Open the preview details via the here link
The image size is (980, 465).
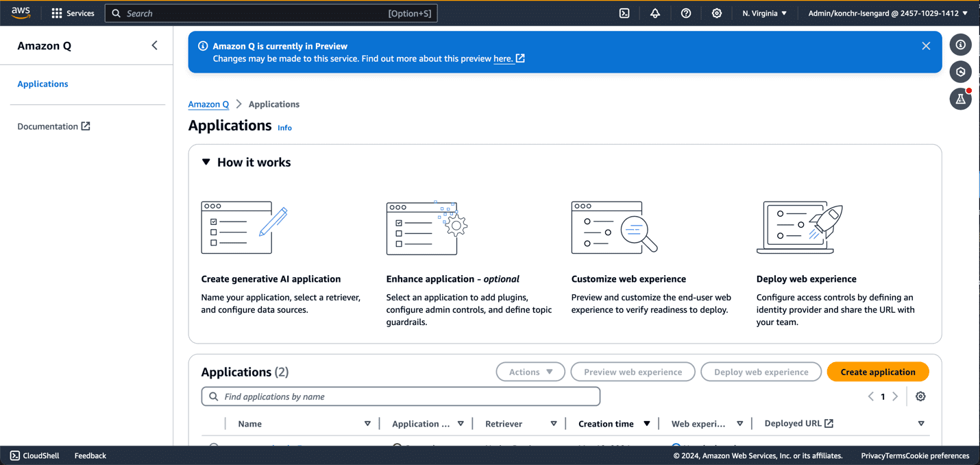(x=504, y=58)
